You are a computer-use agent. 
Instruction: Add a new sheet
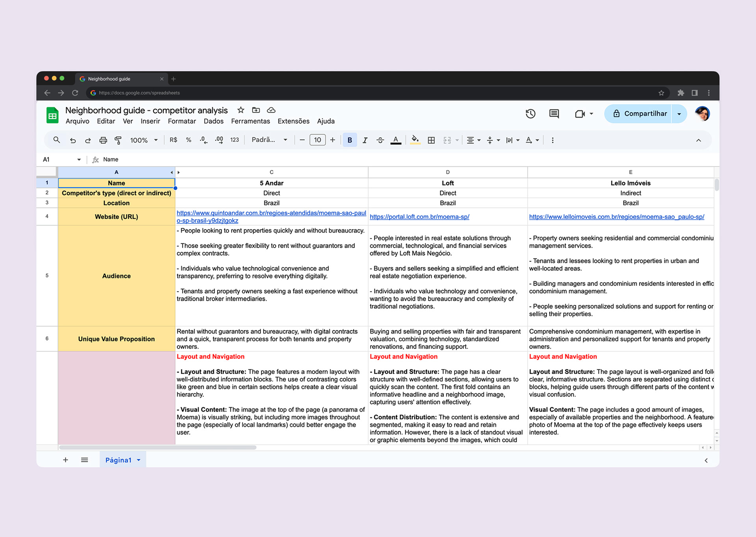click(x=65, y=460)
